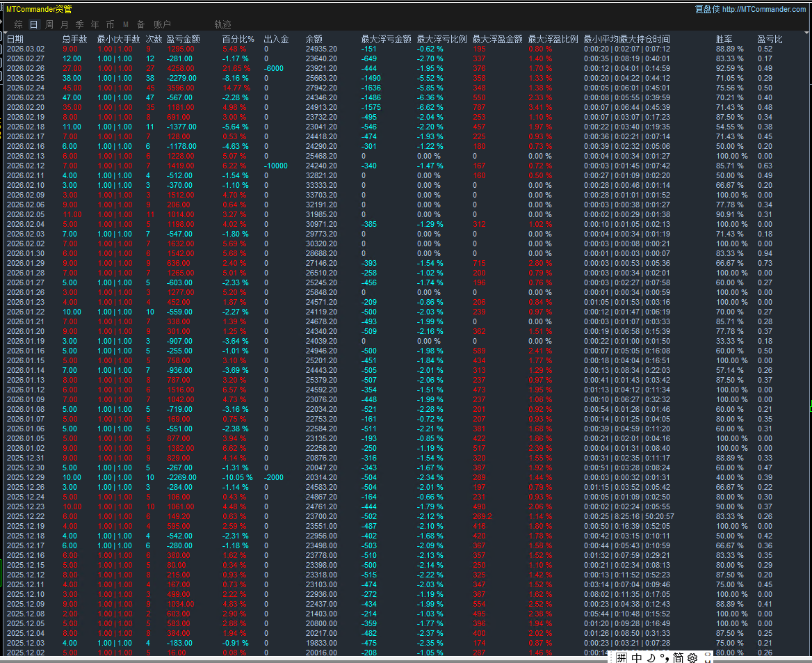The width and height of the screenshot is (812, 663).
Task: Open the 月 monthly tab
Action: click(64, 24)
